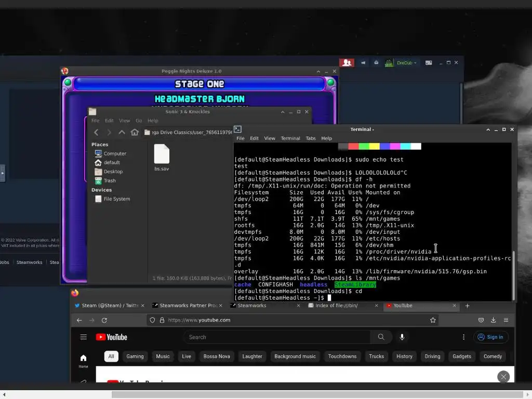Switch to Index of file:///bin/ tab
532x399 pixels.
(343, 305)
